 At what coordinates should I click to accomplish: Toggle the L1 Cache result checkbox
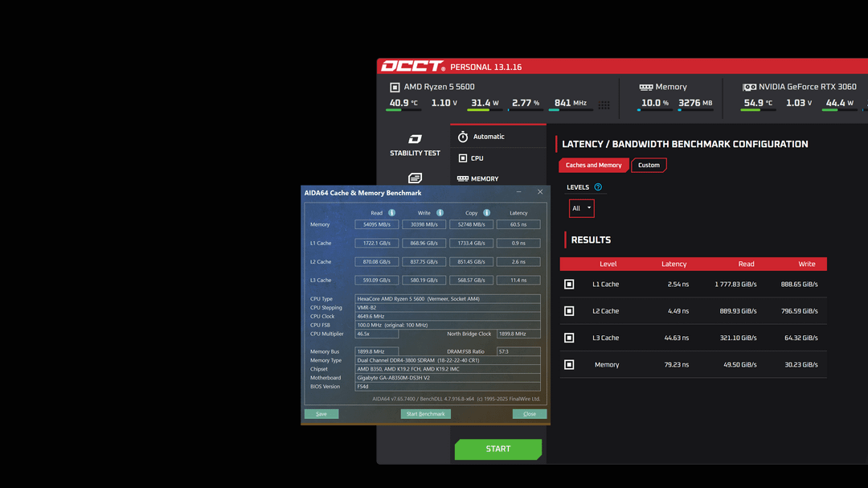[569, 284]
